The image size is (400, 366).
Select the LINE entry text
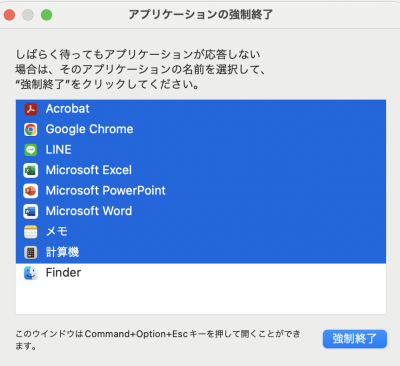[59, 150]
